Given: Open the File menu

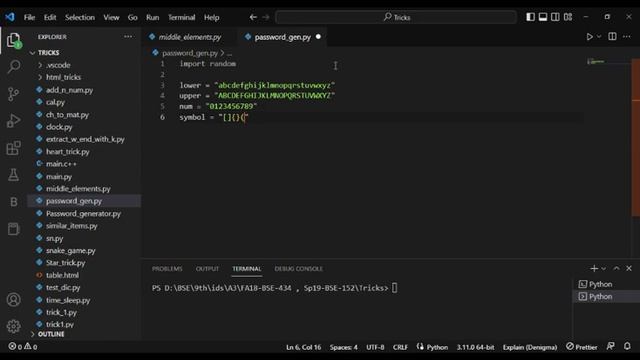Looking at the screenshot, I should pos(29,17).
